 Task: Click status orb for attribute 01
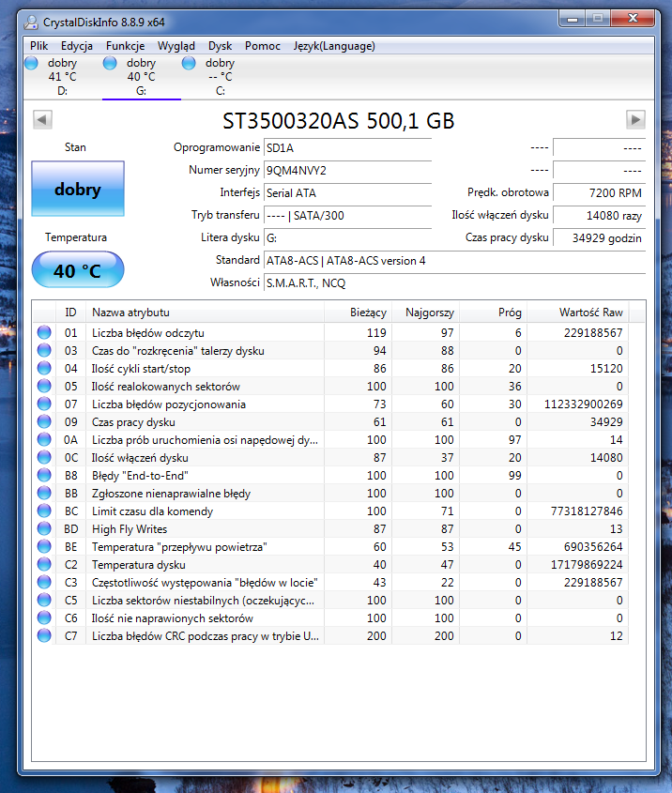click(44, 332)
